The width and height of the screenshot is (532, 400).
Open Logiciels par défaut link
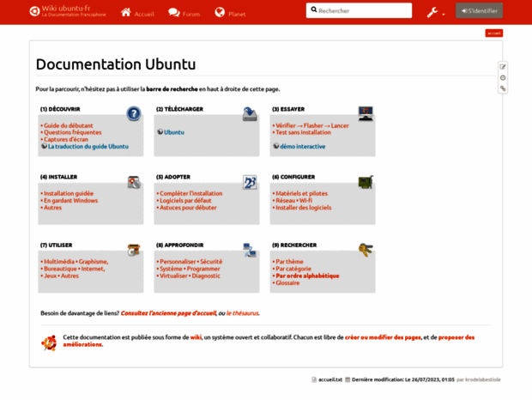[x=185, y=201]
